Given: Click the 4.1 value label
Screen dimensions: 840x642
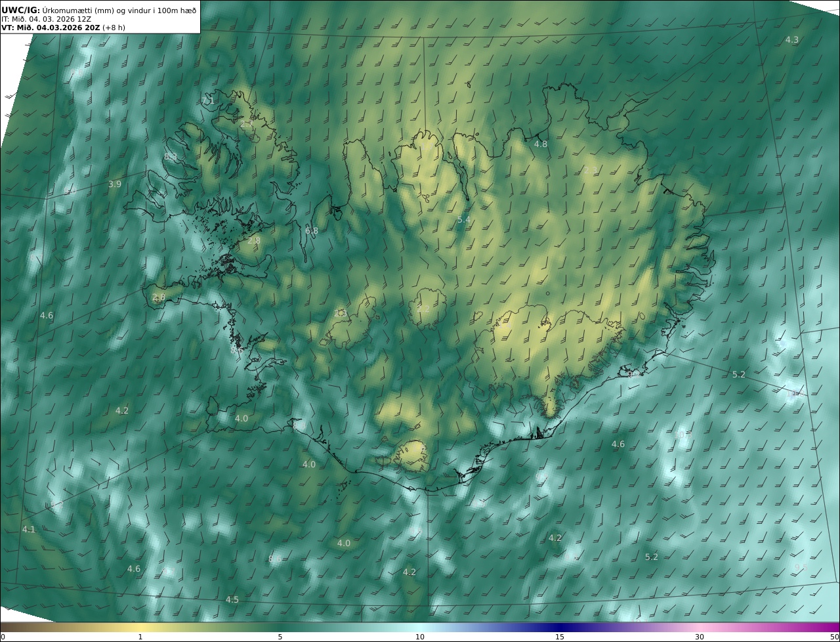Looking at the screenshot, I should click(x=29, y=529).
